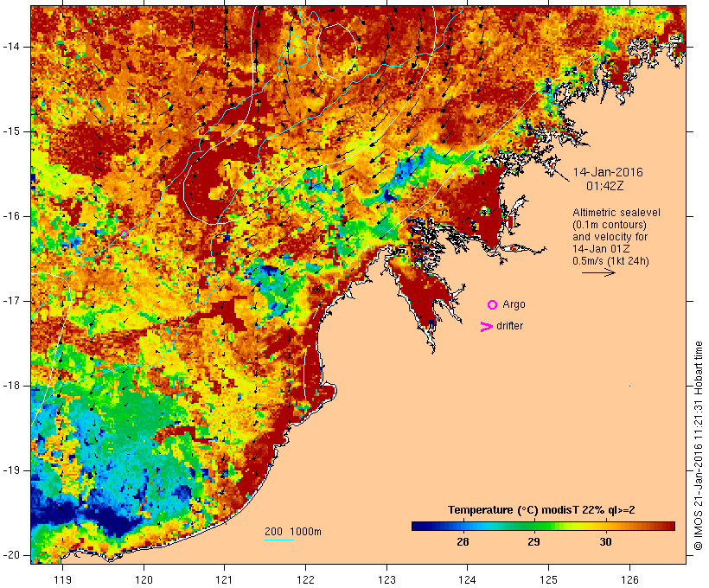Click latitude label '-15'

[11, 131]
